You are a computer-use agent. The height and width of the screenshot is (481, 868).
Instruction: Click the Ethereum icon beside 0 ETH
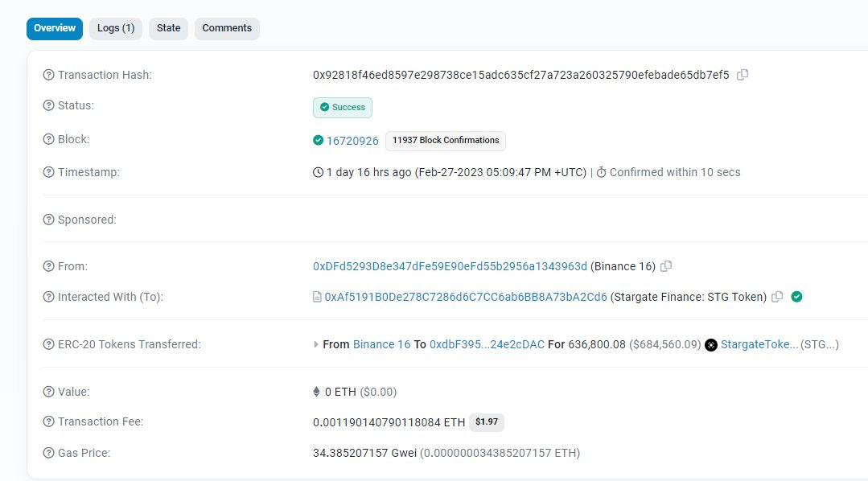(317, 392)
